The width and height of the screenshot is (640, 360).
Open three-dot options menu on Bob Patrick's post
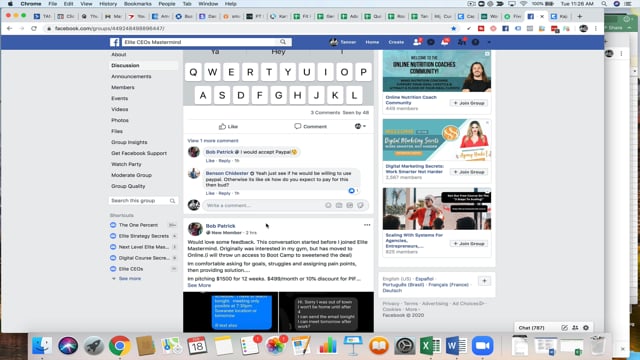tap(367, 225)
